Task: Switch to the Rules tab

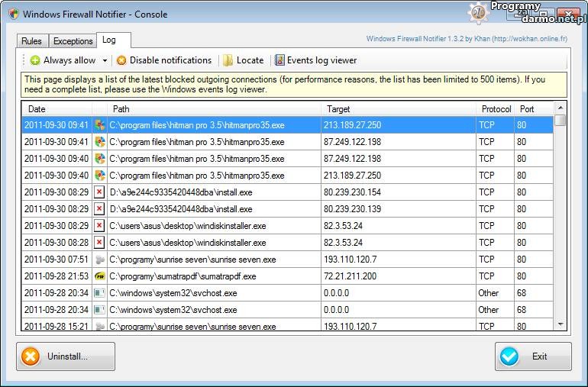Action: click(x=31, y=41)
